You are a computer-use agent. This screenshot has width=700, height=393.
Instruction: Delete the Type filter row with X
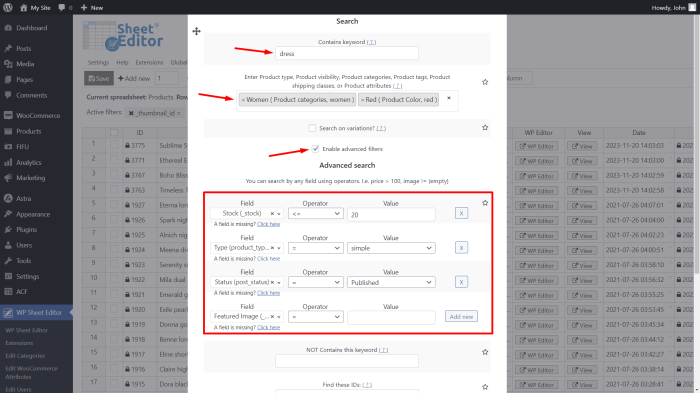pyautogui.click(x=461, y=248)
